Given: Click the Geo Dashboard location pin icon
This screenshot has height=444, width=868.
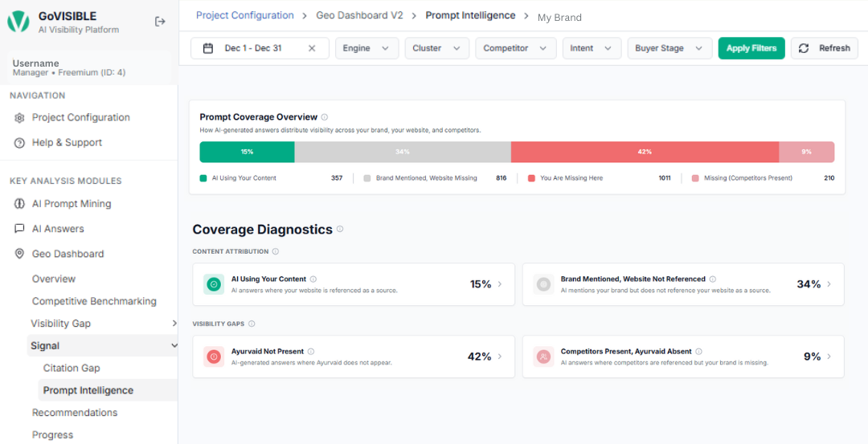Looking at the screenshot, I should 19,254.
